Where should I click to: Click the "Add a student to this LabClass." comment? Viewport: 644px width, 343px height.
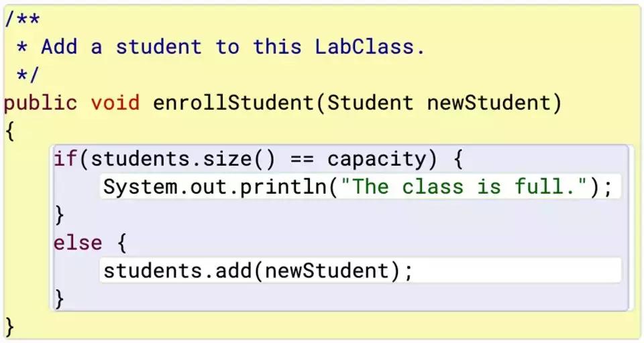pos(232,47)
